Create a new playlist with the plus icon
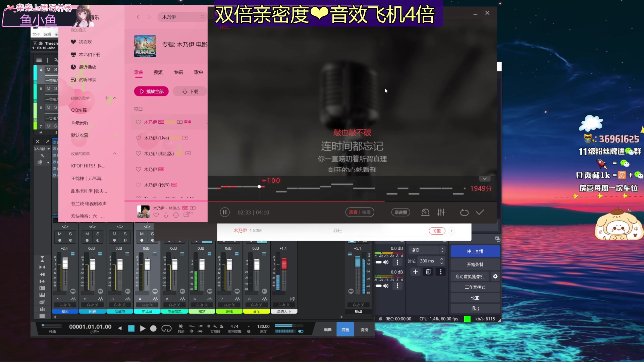 (x=107, y=98)
